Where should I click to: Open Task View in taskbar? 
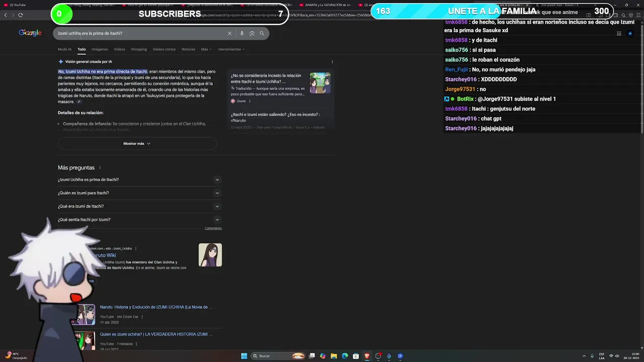tap(311, 356)
